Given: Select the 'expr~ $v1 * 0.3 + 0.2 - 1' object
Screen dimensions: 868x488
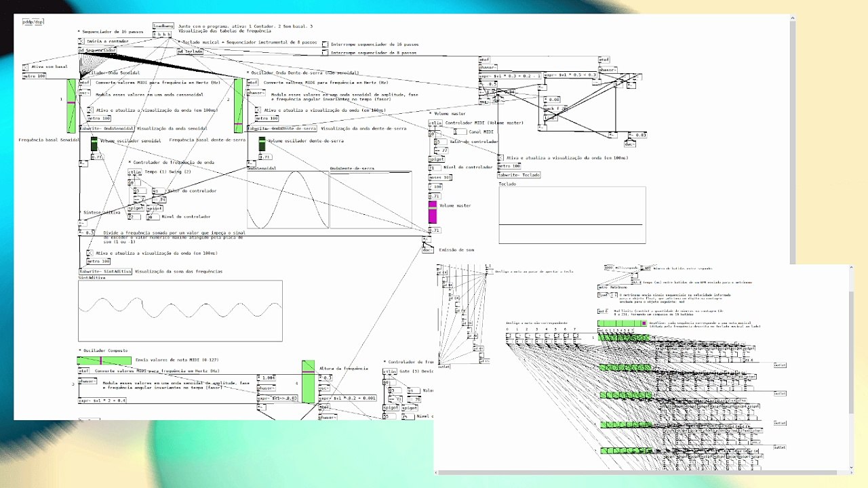Looking at the screenshot, I should point(510,76).
